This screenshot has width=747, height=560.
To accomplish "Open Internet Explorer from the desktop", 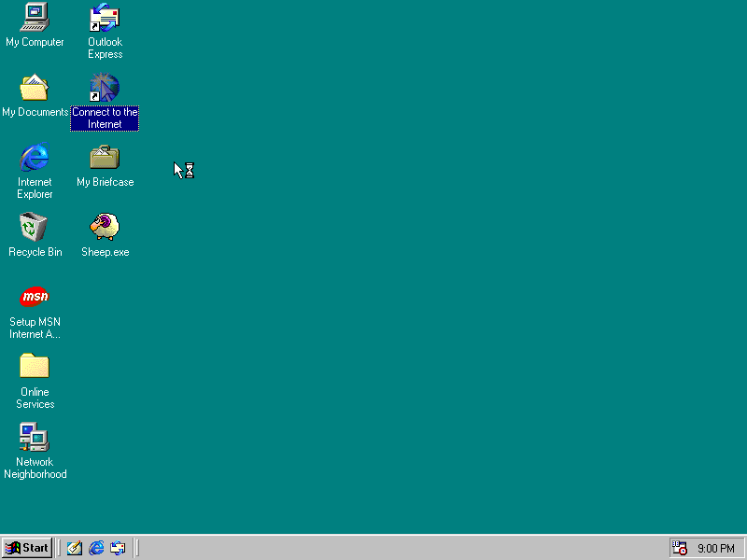I will click(x=35, y=157).
